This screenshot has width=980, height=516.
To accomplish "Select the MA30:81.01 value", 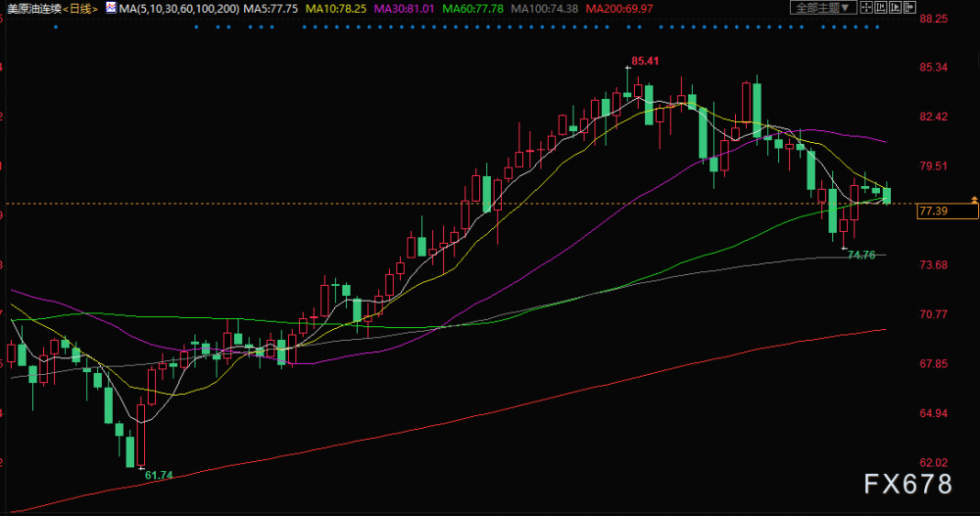I will (404, 9).
